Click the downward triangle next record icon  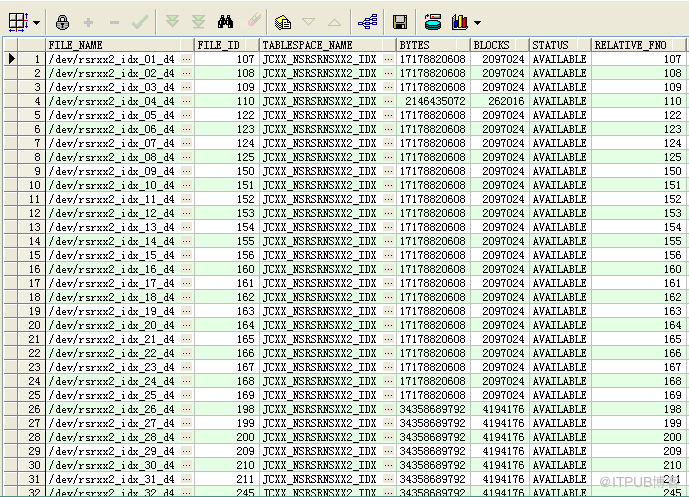tap(309, 22)
